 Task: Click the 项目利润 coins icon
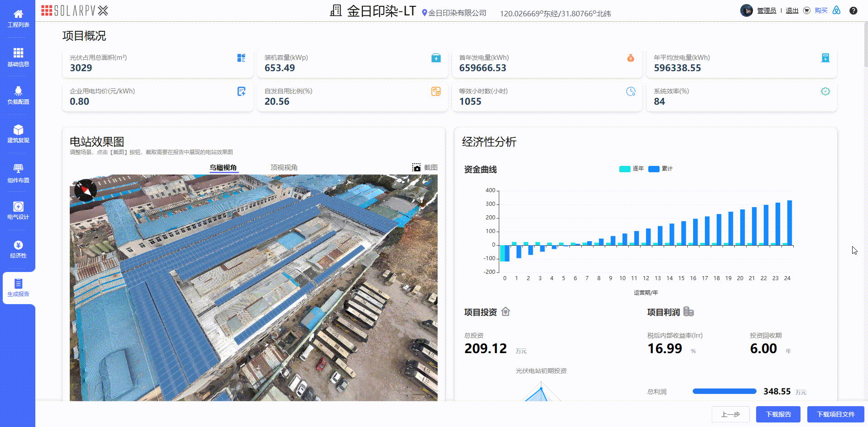tap(689, 311)
